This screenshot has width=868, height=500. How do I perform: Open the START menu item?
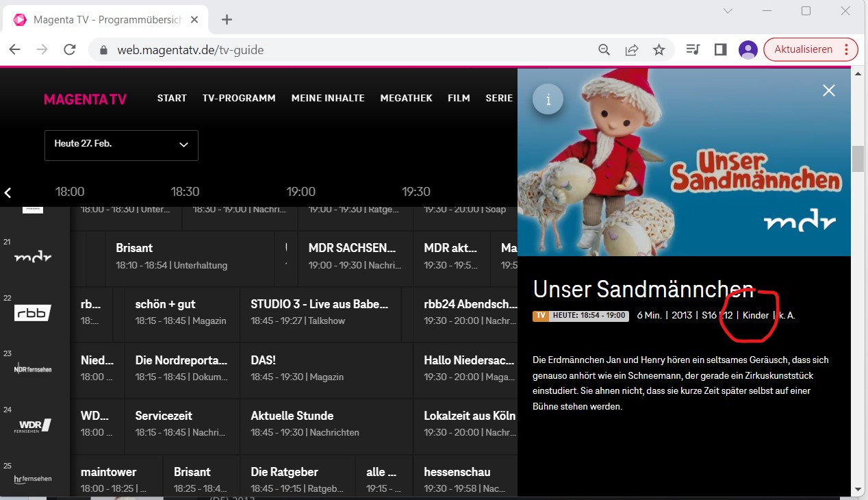tap(172, 98)
